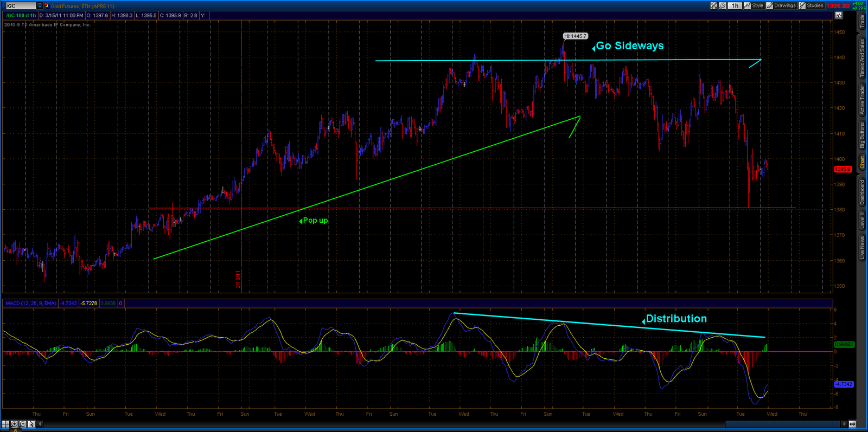Click the date cell D: 3/15/11 11:00 PM
This screenshot has height=432, width=868.
pos(61,16)
